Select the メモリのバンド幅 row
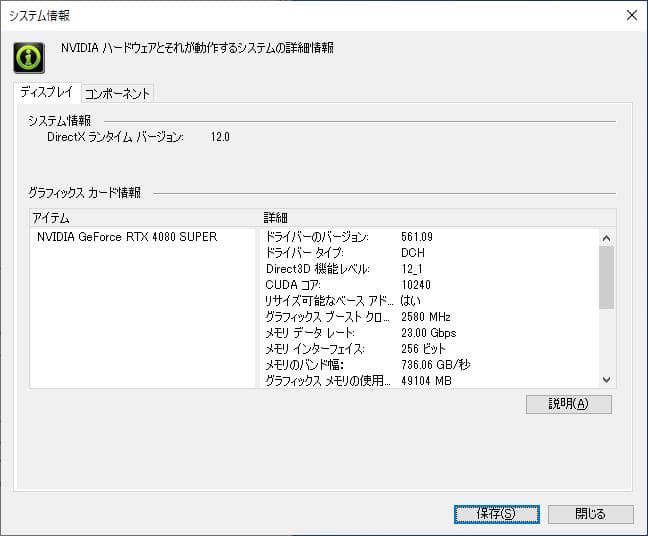This screenshot has width=648, height=536. pos(430,364)
